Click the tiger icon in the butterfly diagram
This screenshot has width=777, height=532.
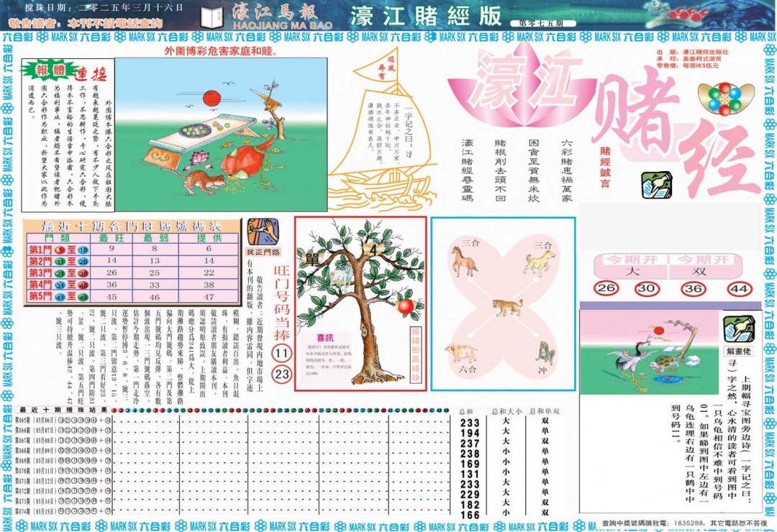(x=507, y=308)
